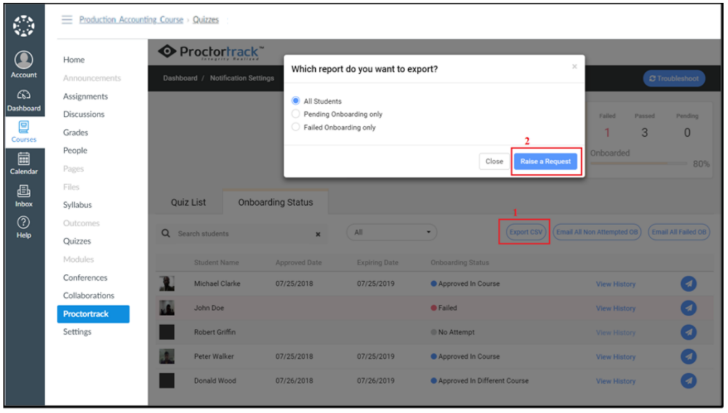
Task: Switch to the Onboarding Status tab
Action: [x=275, y=202]
